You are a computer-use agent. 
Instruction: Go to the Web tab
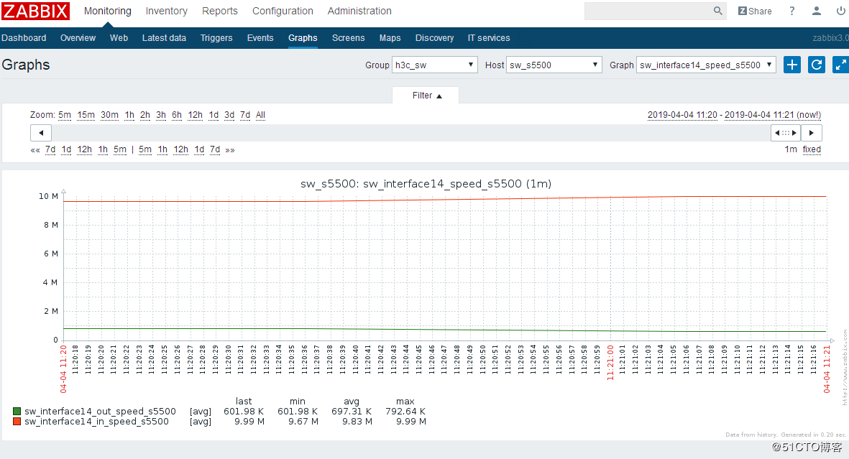point(119,38)
